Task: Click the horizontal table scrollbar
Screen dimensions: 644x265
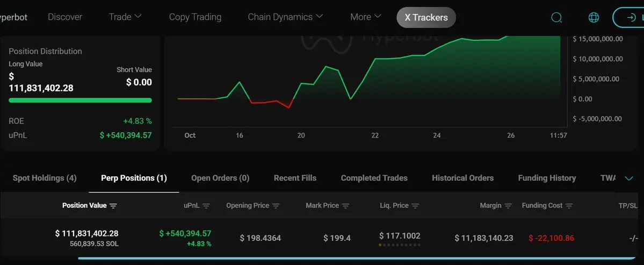Action: [357, 259]
